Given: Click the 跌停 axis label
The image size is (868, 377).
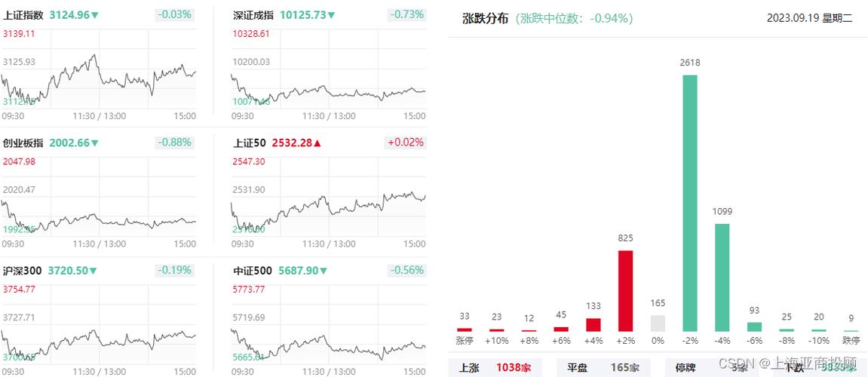Looking at the screenshot, I should [x=851, y=341].
